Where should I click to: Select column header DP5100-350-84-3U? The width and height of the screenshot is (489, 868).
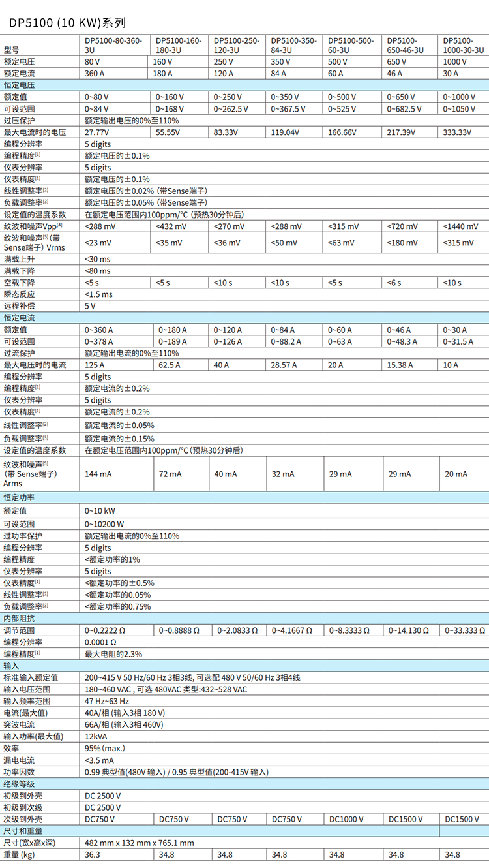(x=293, y=44)
